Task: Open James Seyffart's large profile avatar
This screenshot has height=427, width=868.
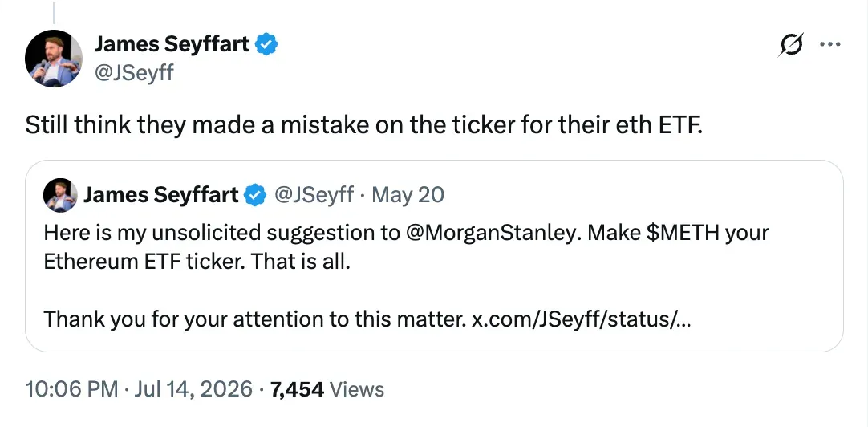Action: click(x=54, y=58)
